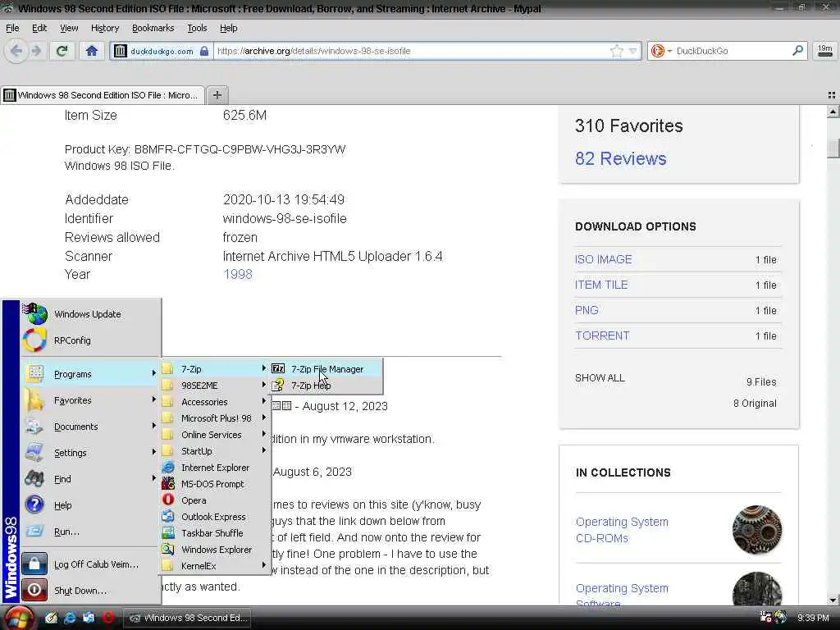This screenshot has height=630, width=840.
Task: Expand the Accessories program folder
Action: (x=215, y=402)
